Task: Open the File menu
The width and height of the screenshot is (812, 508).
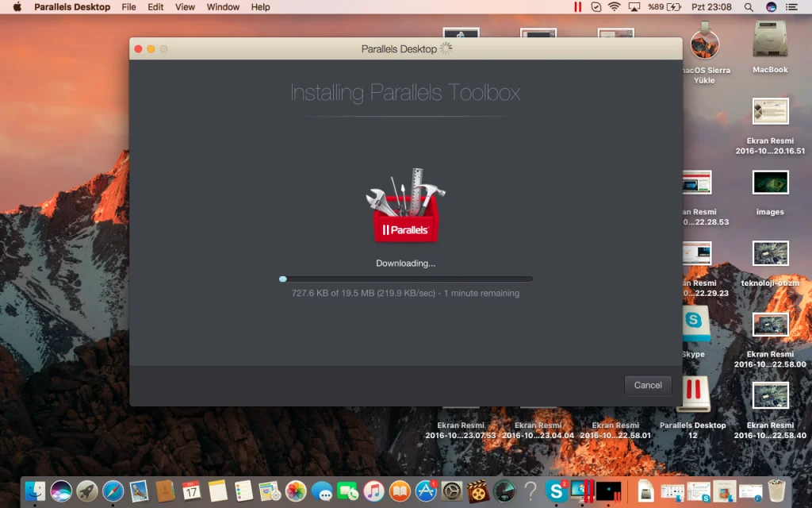Action: (128, 7)
